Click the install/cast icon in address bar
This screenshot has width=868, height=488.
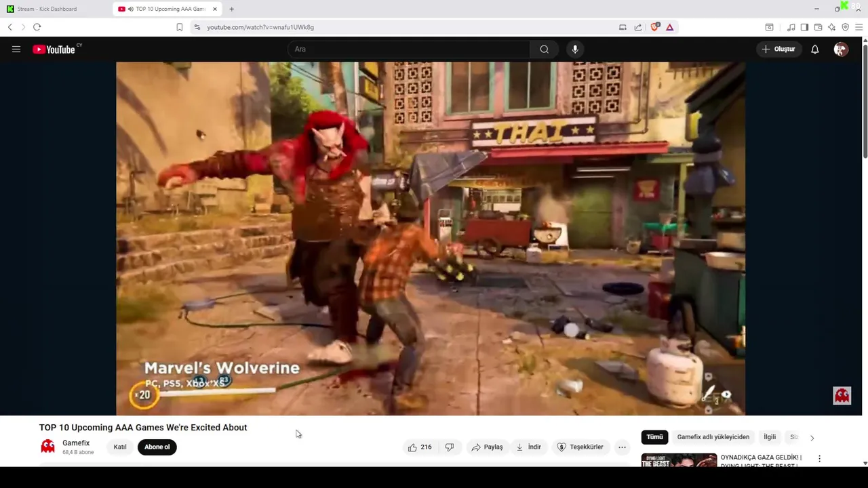coord(623,27)
